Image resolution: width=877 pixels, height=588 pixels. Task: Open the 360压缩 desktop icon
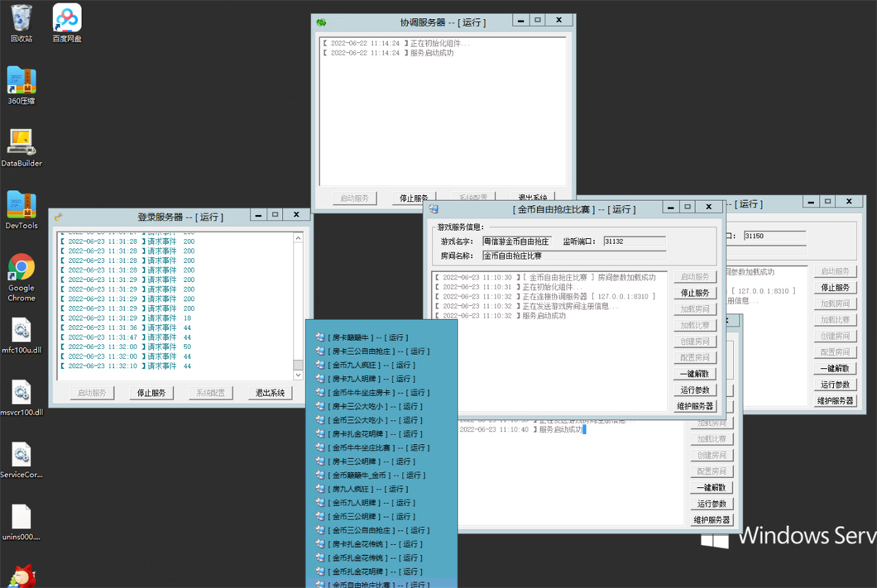(x=21, y=80)
